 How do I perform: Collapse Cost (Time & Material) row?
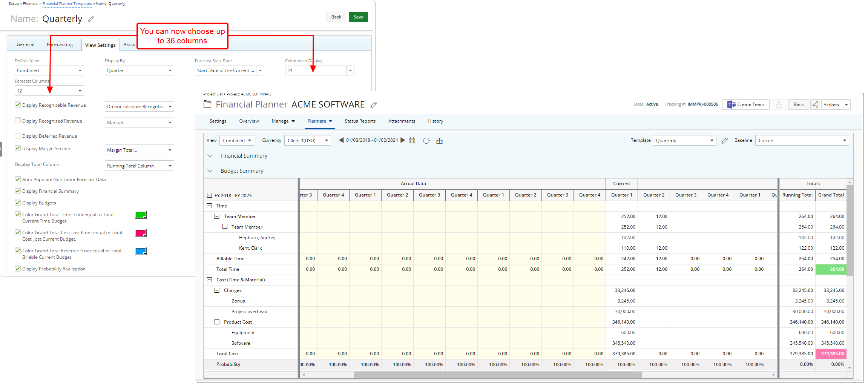pos(210,280)
